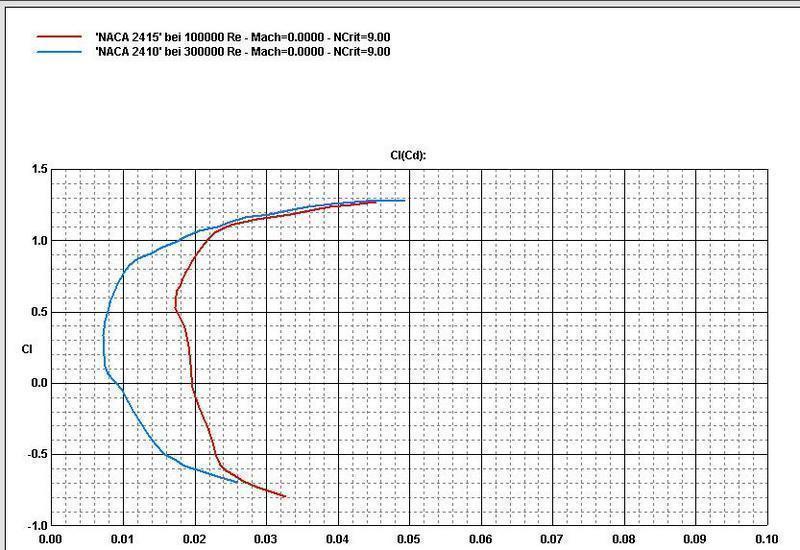This screenshot has height=550, width=800.
Task: Click the upper right end of blue curve
Action: pyautogui.click(x=404, y=200)
